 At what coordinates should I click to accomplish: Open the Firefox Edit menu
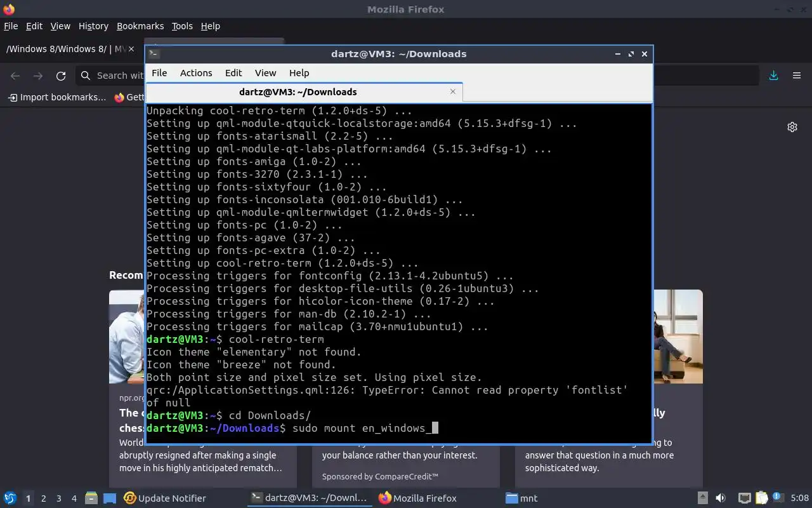[x=34, y=26]
